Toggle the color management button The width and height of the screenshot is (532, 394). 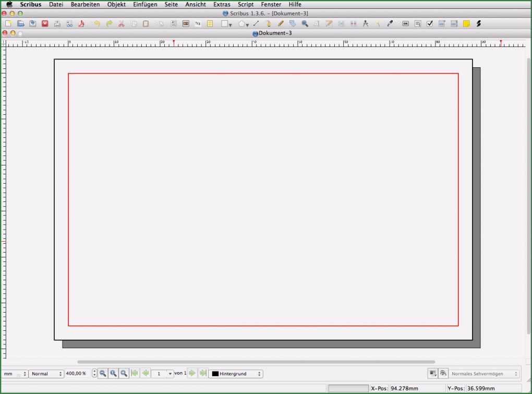coord(433,374)
